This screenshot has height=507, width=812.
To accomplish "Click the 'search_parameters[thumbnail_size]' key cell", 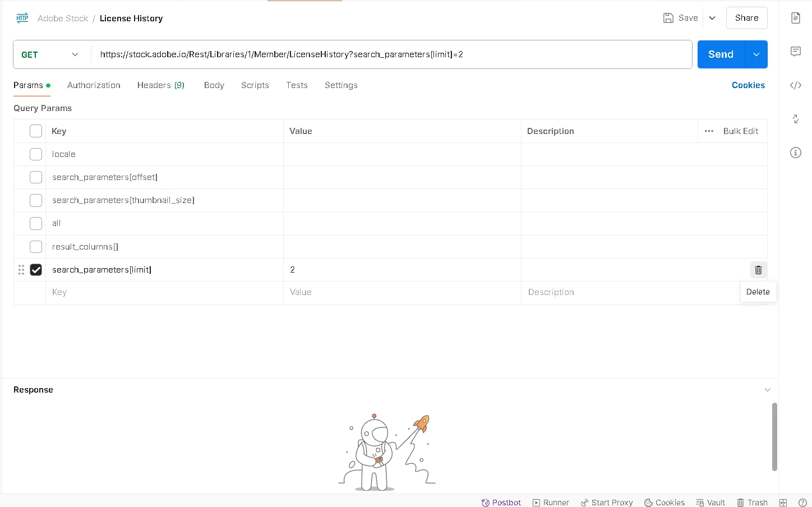I will pyautogui.click(x=164, y=200).
